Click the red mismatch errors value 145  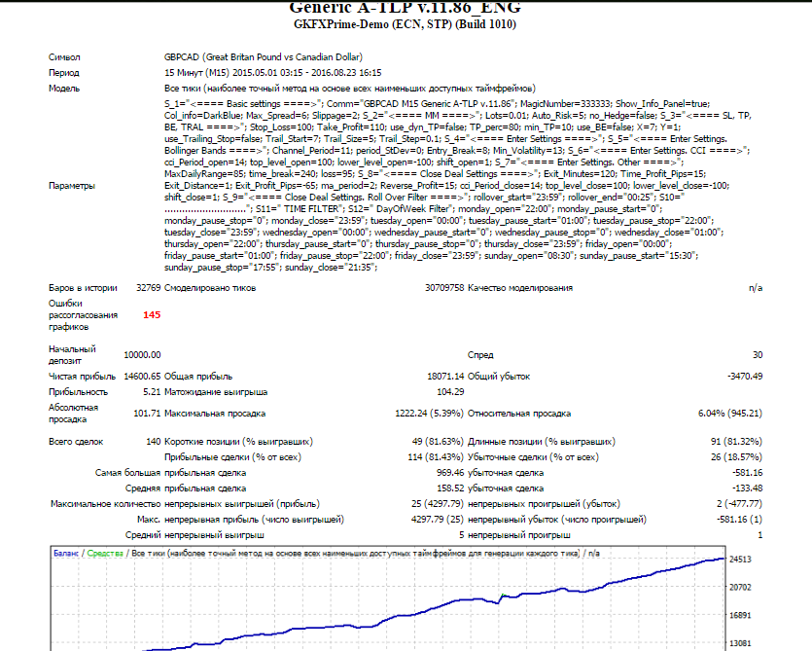tap(152, 314)
